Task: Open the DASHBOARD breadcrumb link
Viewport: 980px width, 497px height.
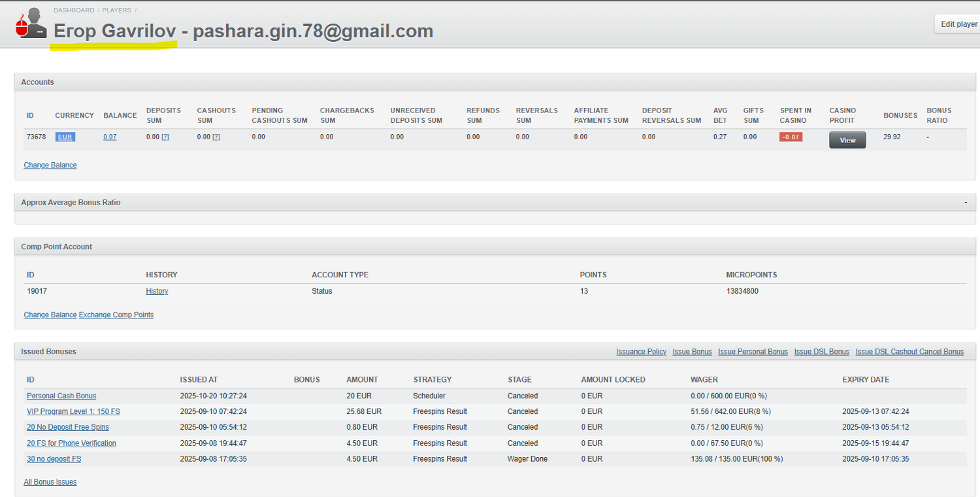Action: pyautogui.click(x=74, y=10)
